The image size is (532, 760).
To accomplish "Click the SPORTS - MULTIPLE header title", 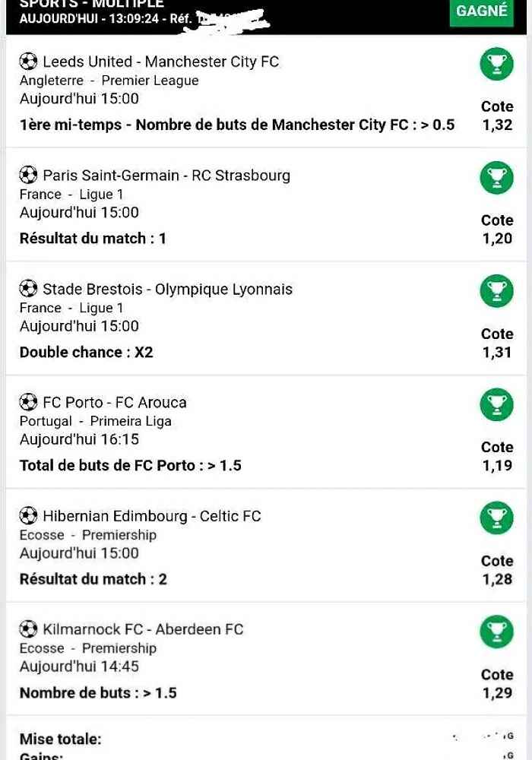I will click(x=91, y=4).
